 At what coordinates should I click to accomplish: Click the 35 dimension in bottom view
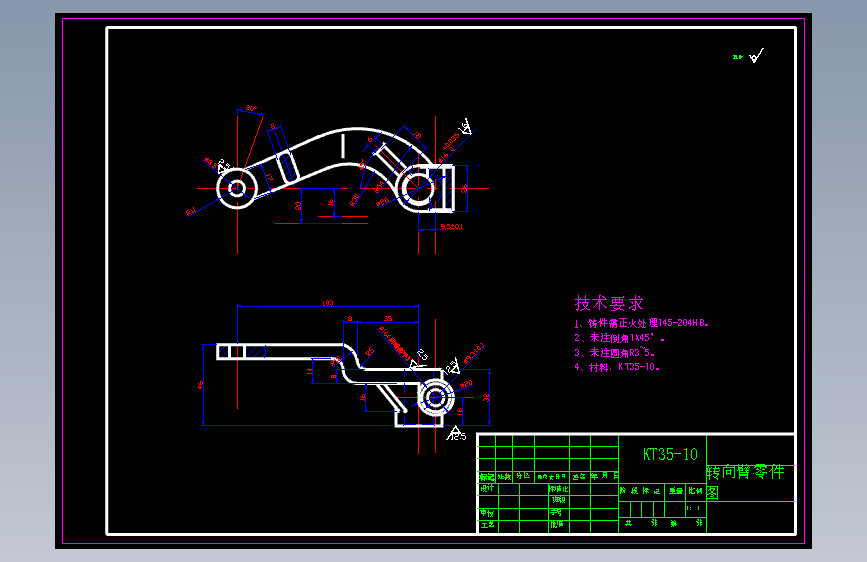[x=388, y=319]
